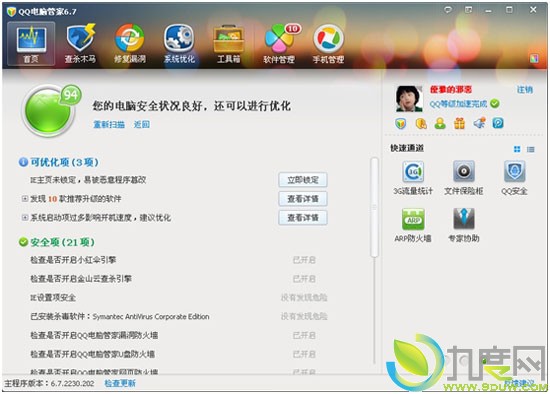Click 没有发现危险 status for IE设置项安全
The height and width of the screenshot is (394, 550).
(304, 298)
